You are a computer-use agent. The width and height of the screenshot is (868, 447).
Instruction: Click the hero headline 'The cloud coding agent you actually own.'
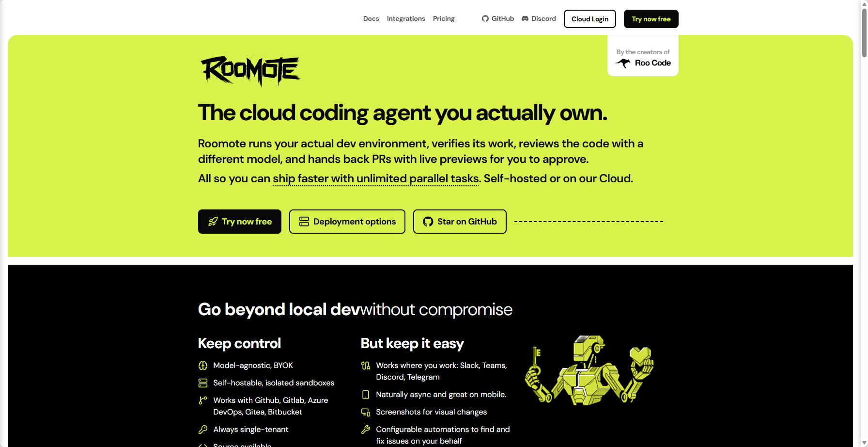coord(403,113)
